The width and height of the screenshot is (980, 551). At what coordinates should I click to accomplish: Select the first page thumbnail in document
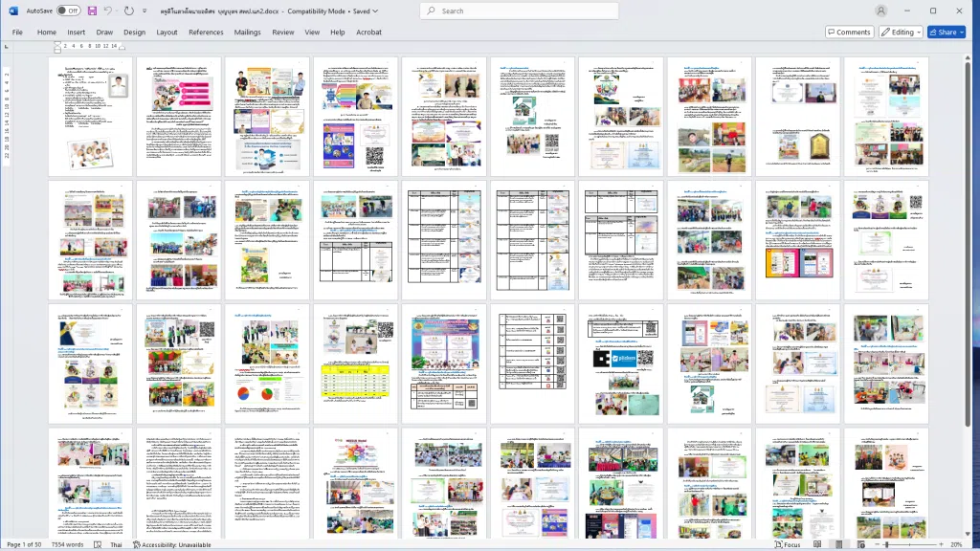[x=91, y=116]
